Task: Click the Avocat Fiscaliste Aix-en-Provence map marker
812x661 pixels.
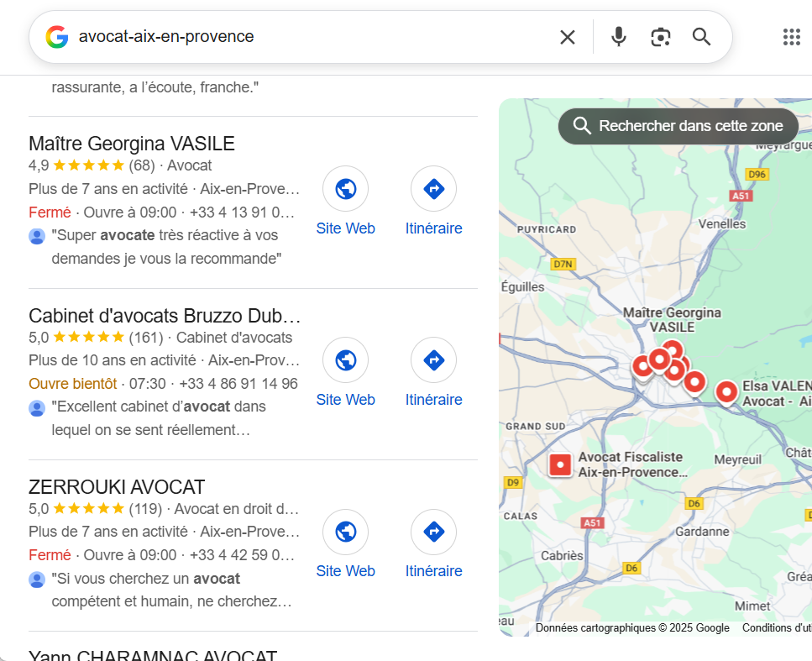Action: coord(560,464)
